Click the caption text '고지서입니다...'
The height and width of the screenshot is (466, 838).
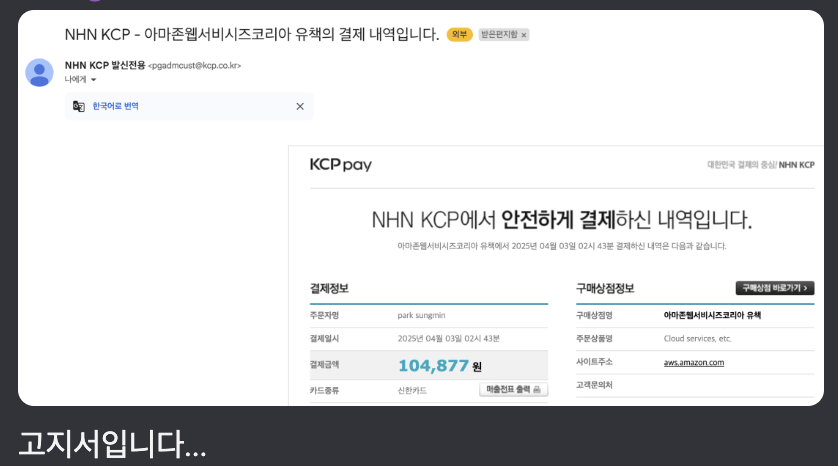112,444
